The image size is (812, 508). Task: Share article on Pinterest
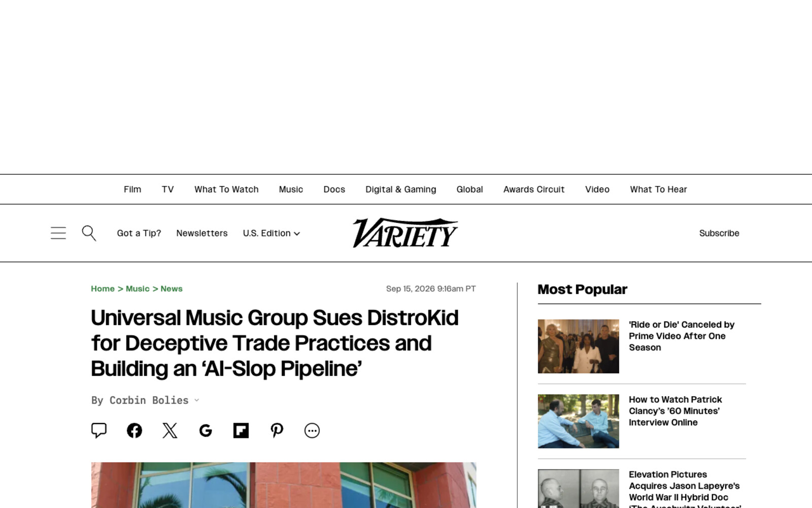277,430
